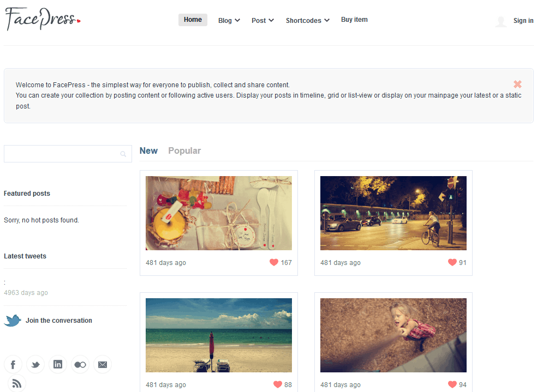
Task: Open the little girl photo post
Action: coord(393,335)
